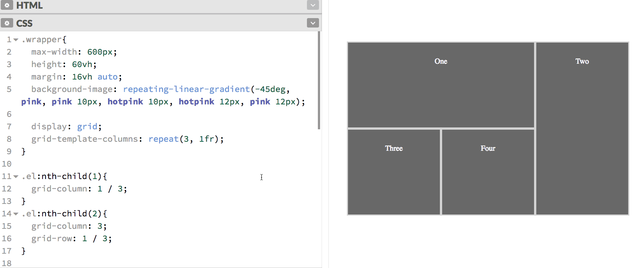644x268 pixels.
Task: Open the HTML panel dropdown chevron
Action: tap(313, 5)
